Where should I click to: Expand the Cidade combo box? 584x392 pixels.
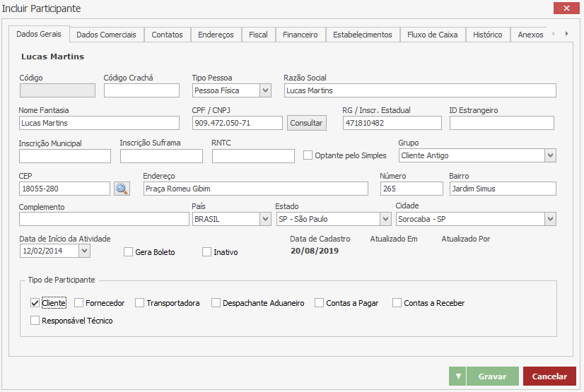point(549,219)
